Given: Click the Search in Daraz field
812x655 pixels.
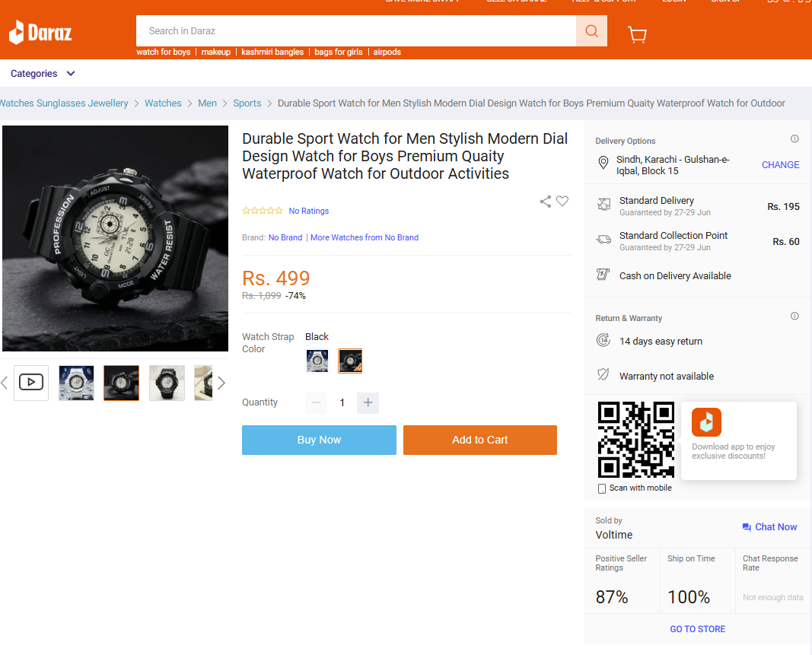Looking at the screenshot, I should coord(356,31).
